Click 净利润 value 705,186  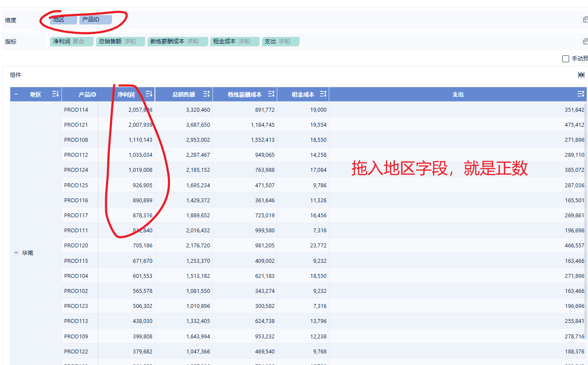pyautogui.click(x=142, y=245)
